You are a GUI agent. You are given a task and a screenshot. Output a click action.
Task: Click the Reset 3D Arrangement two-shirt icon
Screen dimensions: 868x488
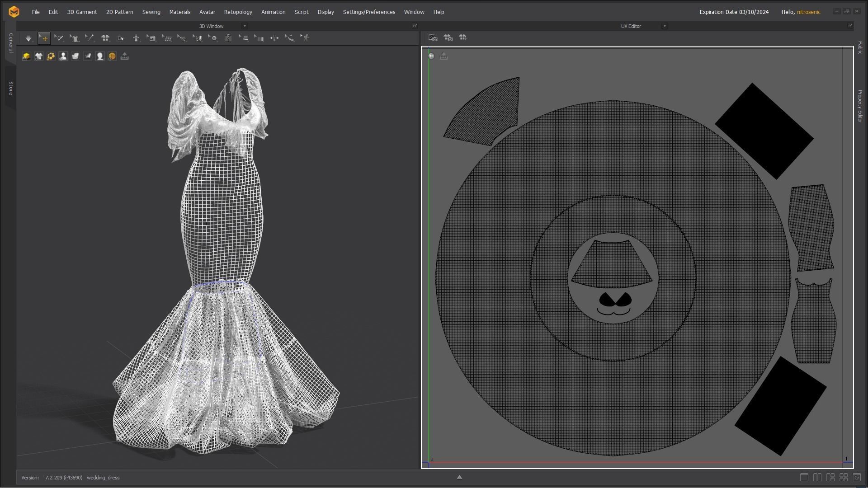[105, 38]
